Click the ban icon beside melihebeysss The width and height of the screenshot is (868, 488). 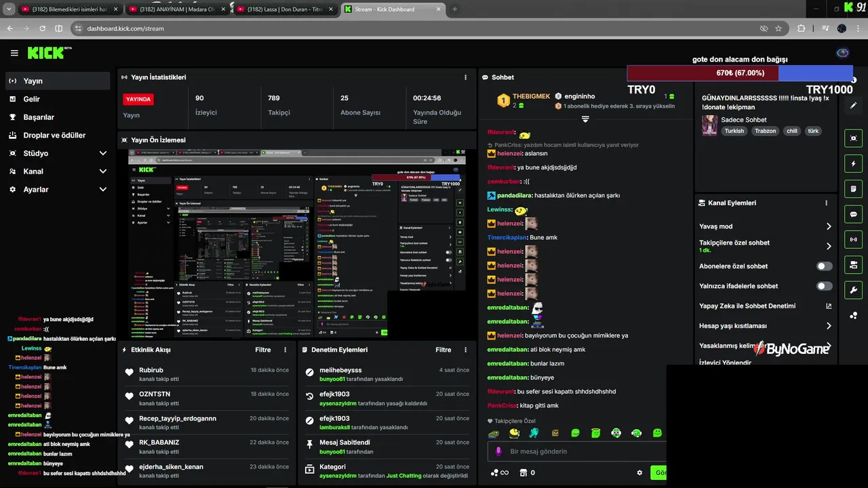point(310,372)
